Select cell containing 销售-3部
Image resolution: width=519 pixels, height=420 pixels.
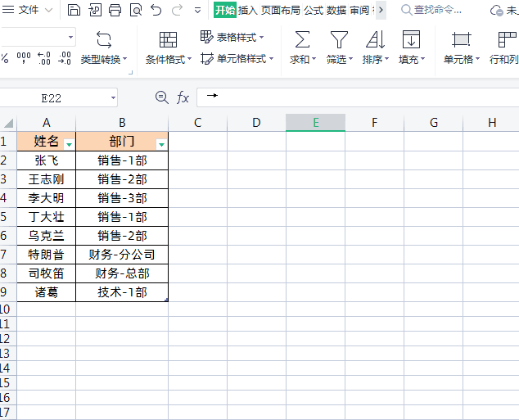tap(122, 198)
